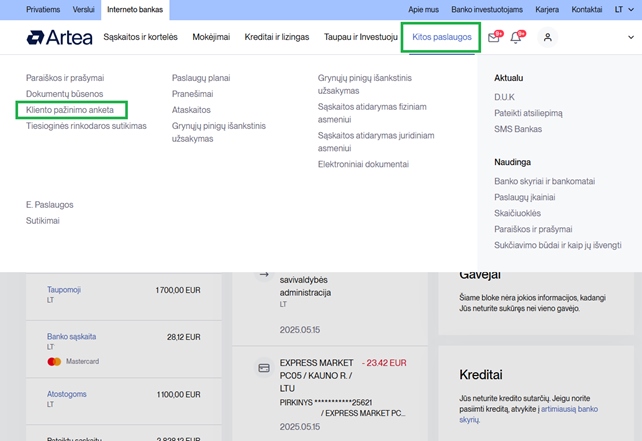Click the Mastercard logo under Banko sąskaita
642x441 pixels.
[x=54, y=362]
